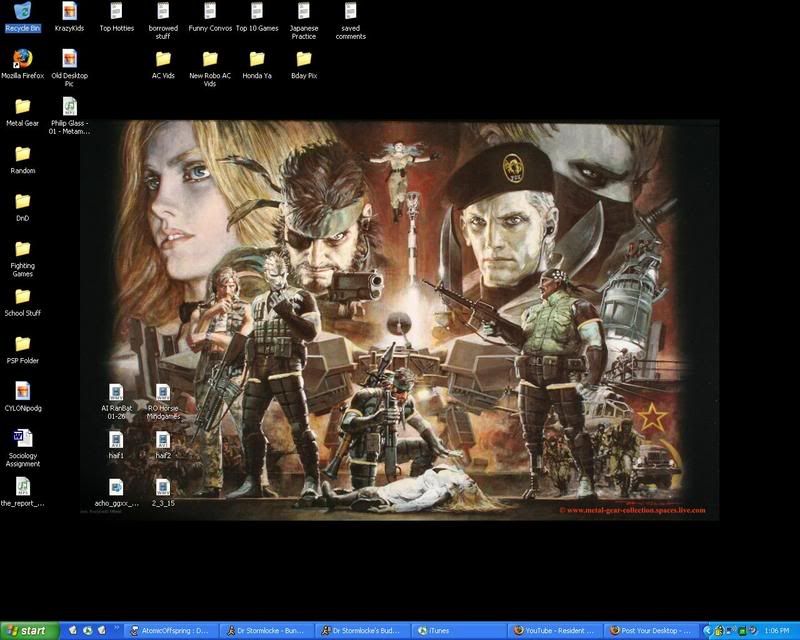Expand hidden system tray icons arrow

[x=707, y=631]
